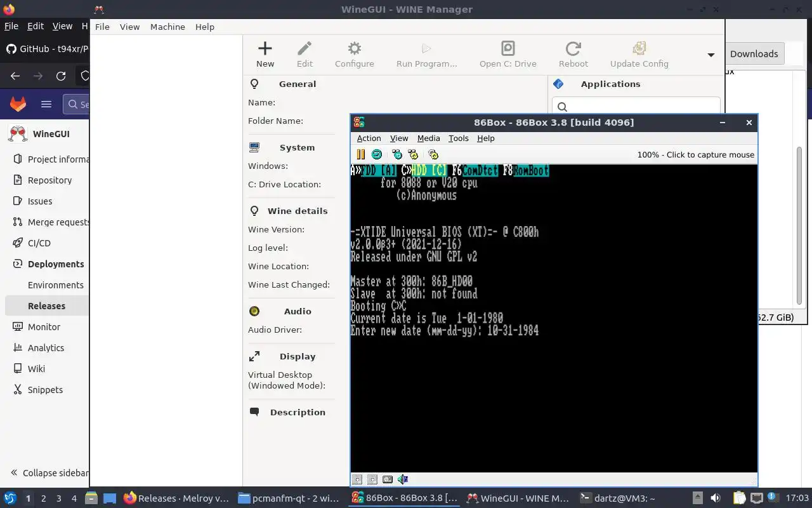Click volume icon in system tray
812x508 pixels.
[716, 498]
